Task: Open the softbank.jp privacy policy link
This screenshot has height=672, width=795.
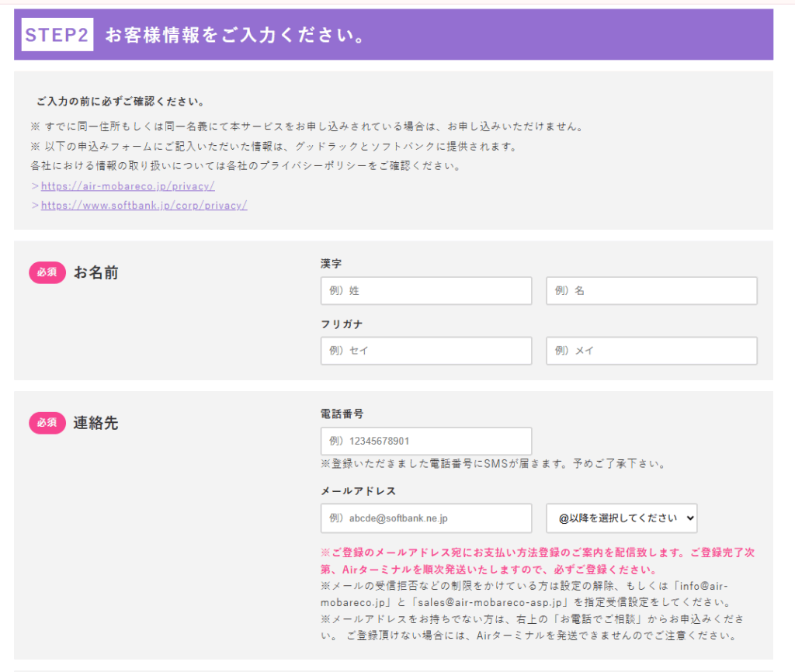Action: [x=144, y=206]
